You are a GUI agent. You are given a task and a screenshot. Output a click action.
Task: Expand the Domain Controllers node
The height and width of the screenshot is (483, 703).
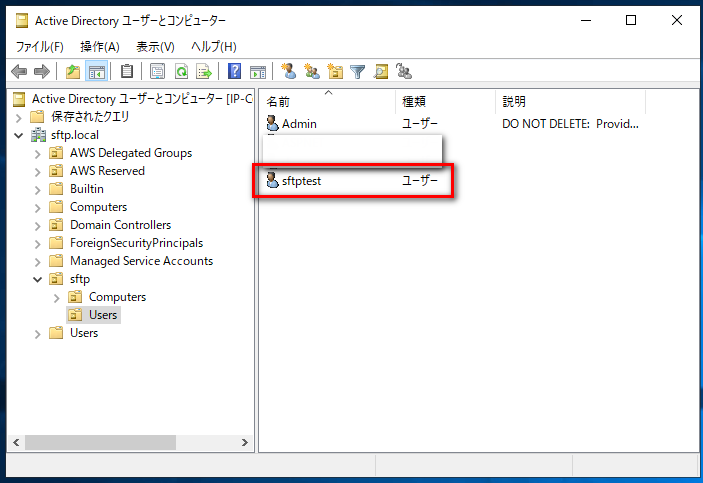click(38, 226)
